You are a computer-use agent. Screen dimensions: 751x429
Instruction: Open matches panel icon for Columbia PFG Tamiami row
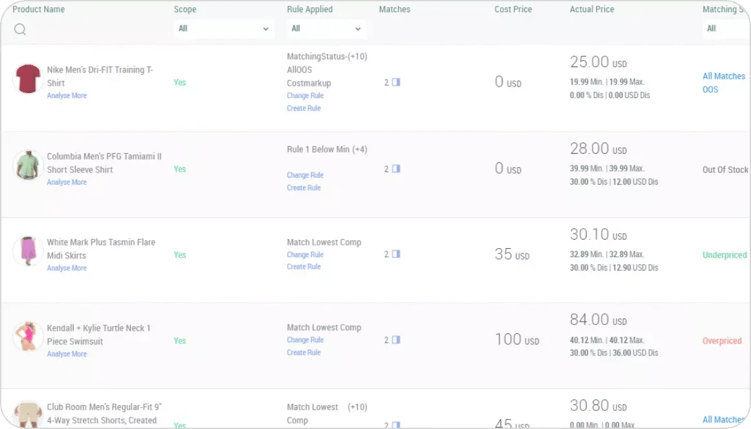coord(396,169)
